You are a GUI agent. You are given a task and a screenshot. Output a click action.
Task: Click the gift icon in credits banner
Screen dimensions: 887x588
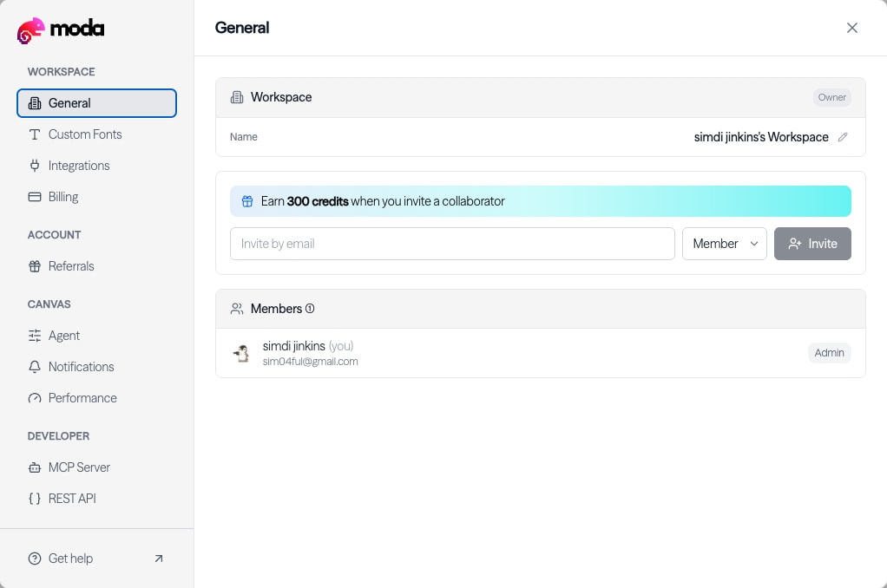(x=247, y=201)
